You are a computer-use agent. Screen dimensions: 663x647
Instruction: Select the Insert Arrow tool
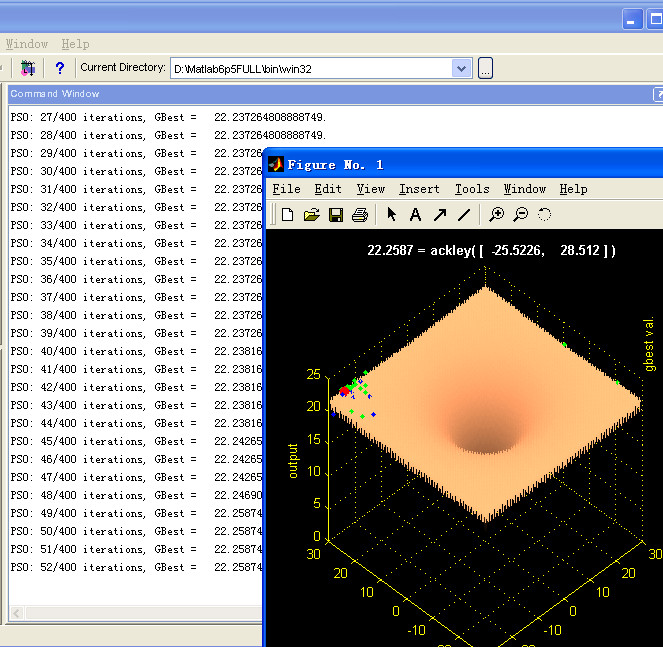click(440, 215)
